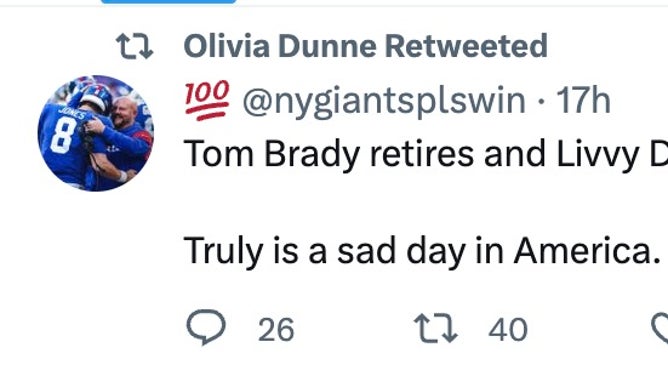Click the dot separator before 17h
668x376 pixels.
[541, 102]
